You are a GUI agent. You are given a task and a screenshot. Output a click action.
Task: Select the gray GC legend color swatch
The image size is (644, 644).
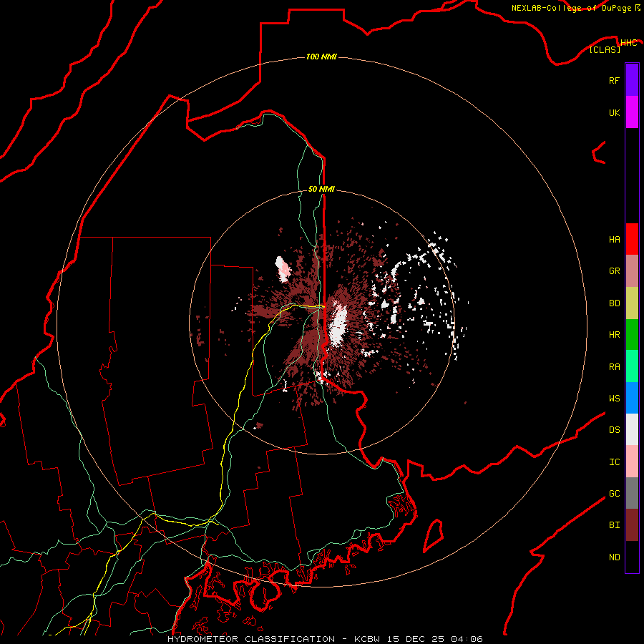pyautogui.click(x=632, y=493)
